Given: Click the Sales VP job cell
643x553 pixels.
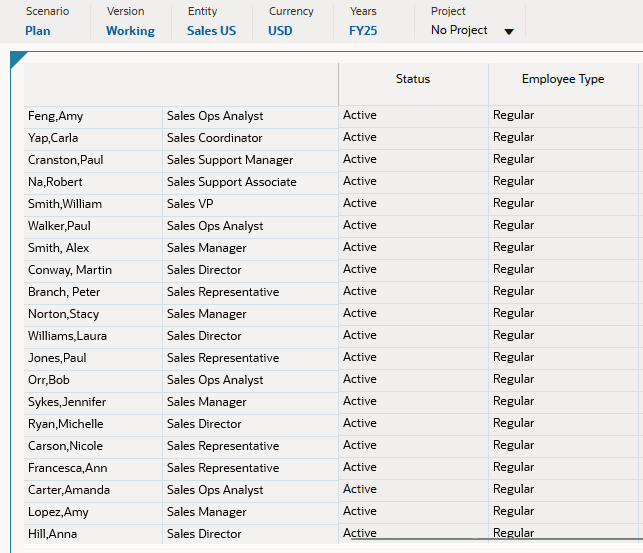Looking at the screenshot, I should click(x=251, y=205).
